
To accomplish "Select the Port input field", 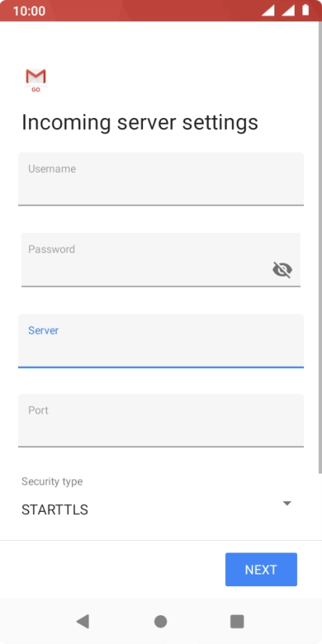I will point(160,420).
